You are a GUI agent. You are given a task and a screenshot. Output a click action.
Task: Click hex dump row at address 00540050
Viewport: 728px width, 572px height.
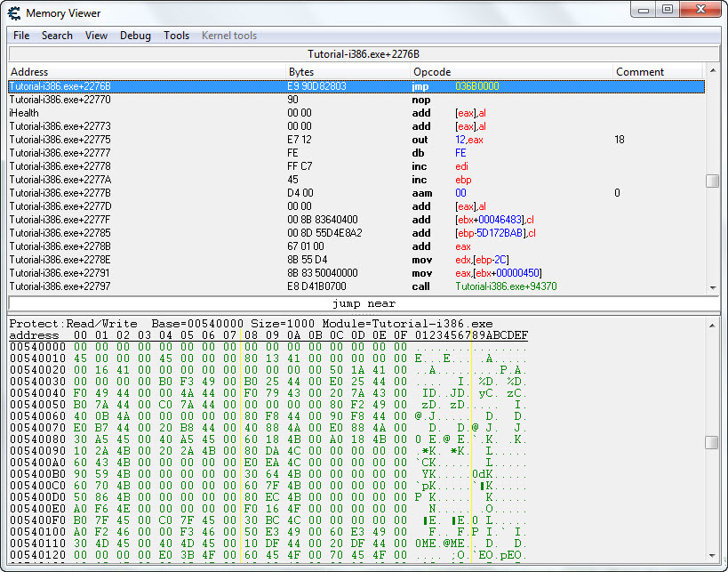point(267,405)
